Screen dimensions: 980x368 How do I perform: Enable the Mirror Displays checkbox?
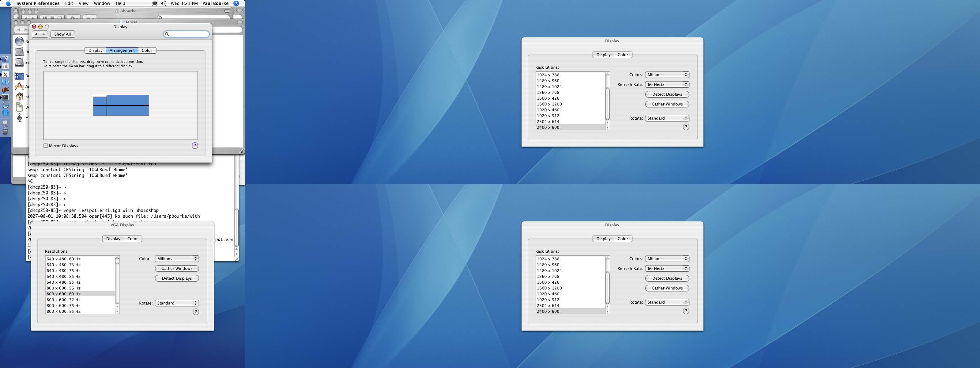[x=46, y=146]
